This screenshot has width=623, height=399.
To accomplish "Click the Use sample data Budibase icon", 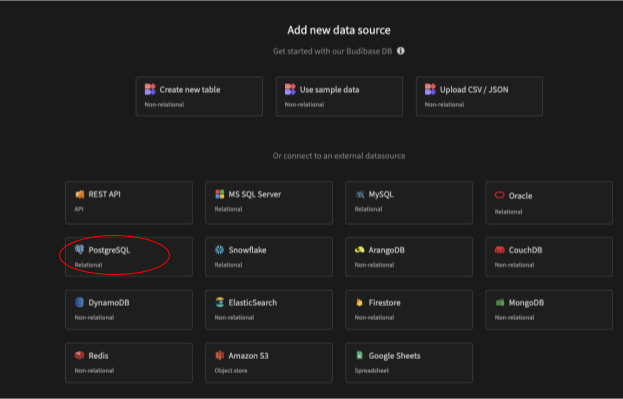I will [x=290, y=89].
